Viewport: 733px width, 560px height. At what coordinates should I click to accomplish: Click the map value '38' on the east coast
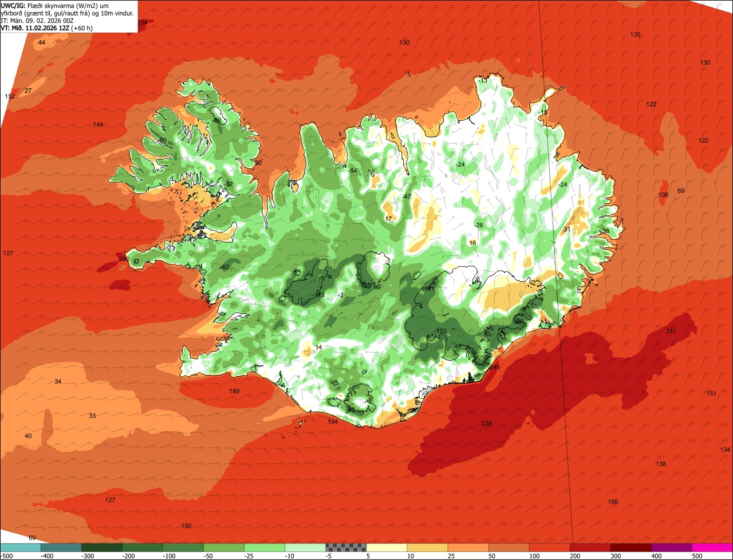click(605, 231)
